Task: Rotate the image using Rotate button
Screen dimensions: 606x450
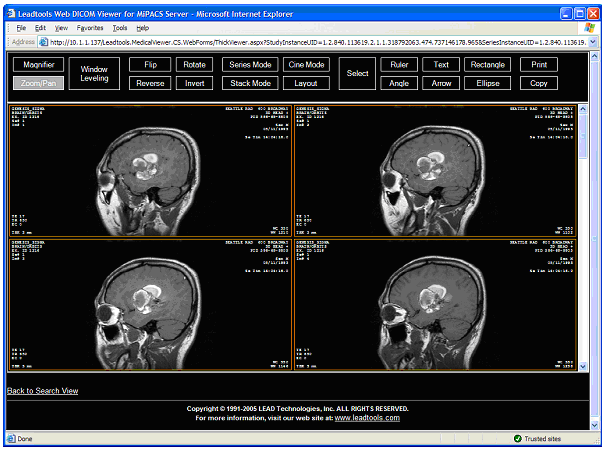Action: [194, 64]
